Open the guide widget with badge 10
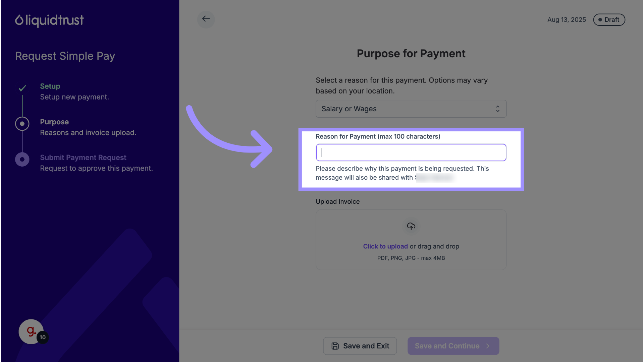Screen dimensions: 644x362 click(31, 331)
